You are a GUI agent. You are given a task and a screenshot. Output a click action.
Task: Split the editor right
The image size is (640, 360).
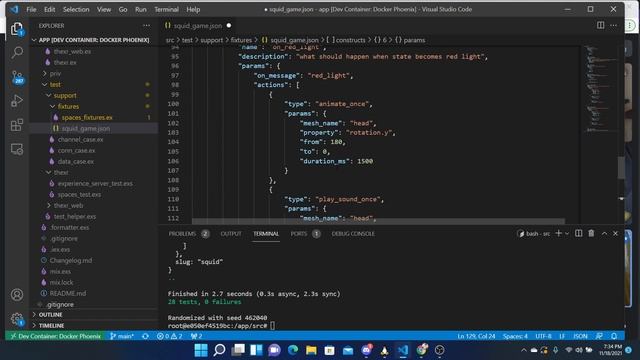tap(600, 25)
